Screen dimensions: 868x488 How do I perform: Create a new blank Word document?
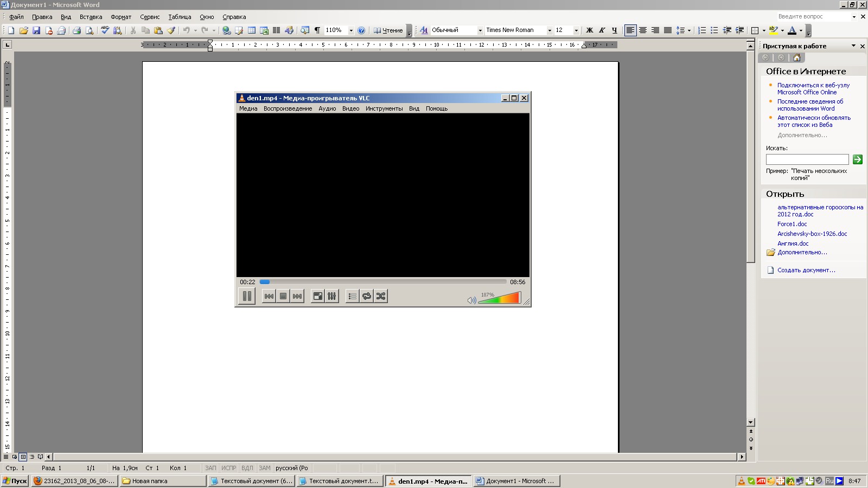click(11, 30)
